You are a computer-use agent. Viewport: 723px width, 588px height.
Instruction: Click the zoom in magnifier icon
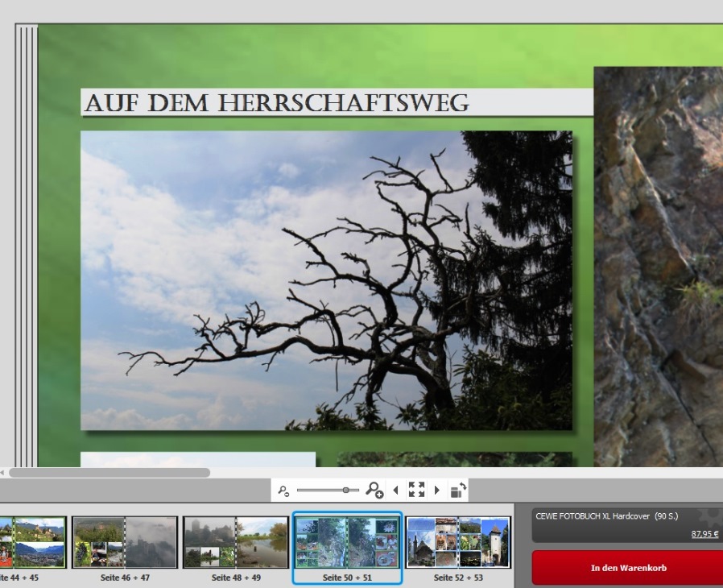[374, 490]
